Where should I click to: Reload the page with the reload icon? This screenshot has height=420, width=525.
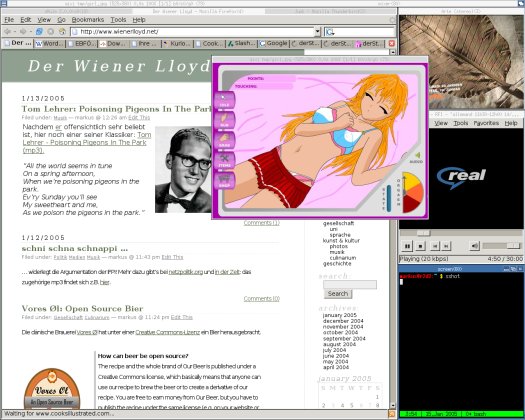tap(40, 32)
